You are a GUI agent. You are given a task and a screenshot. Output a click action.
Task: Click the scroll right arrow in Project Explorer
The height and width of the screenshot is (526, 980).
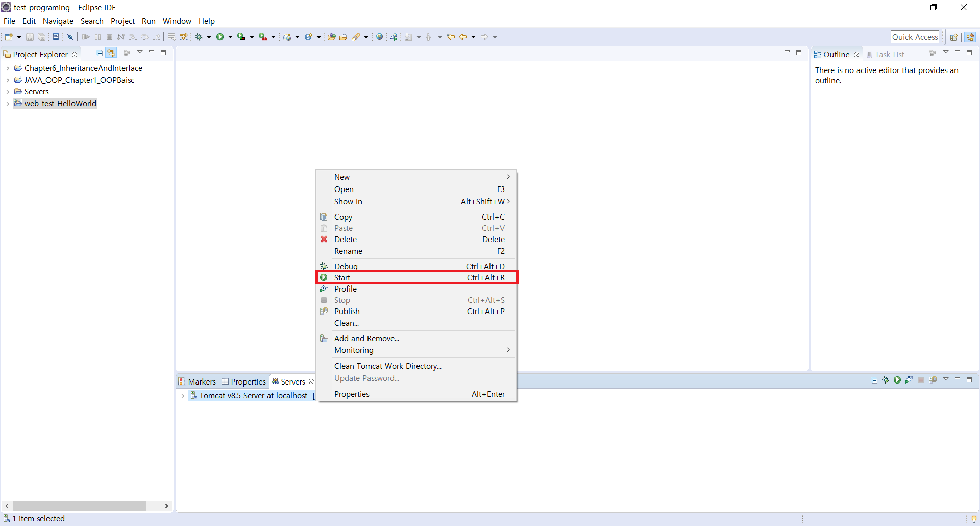166,506
